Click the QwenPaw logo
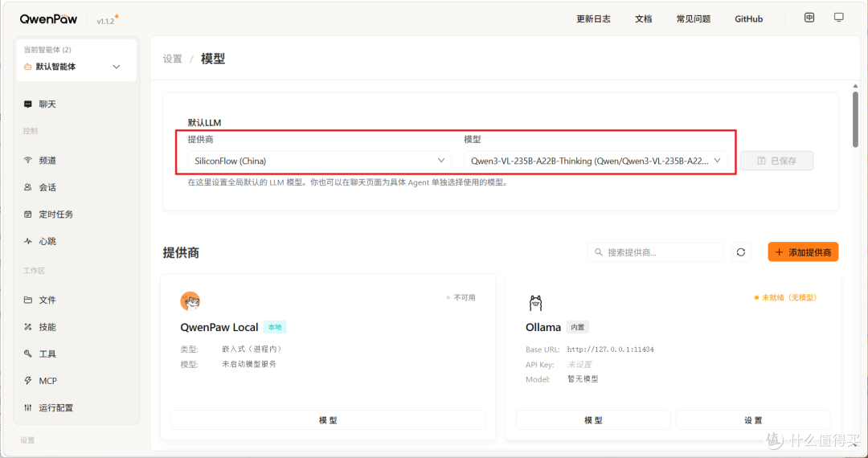Viewport: 868px width, 458px height. [50, 18]
